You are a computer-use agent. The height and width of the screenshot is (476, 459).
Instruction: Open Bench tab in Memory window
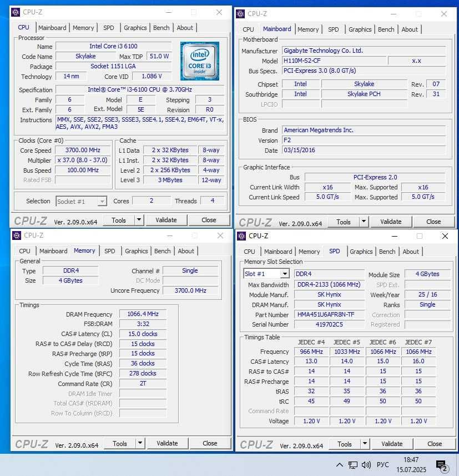click(162, 251)
